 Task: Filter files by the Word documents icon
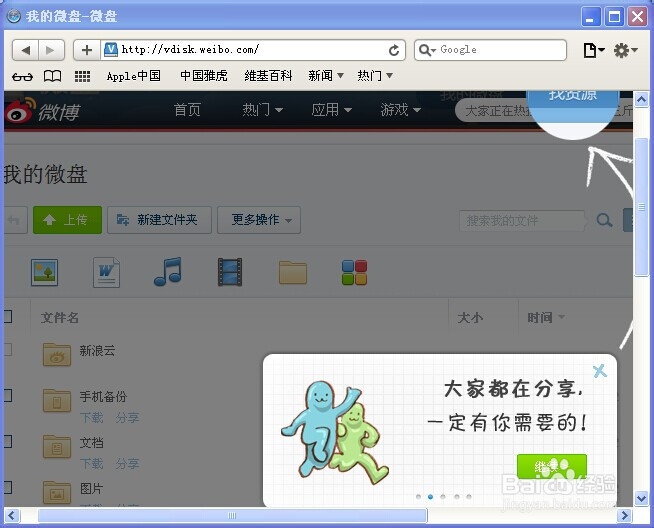[x=106, y=272]
